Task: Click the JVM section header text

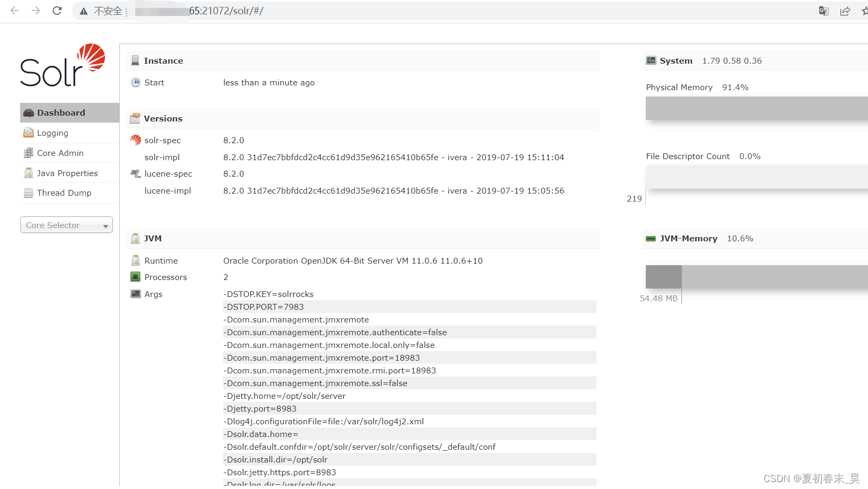Action: 153,239
